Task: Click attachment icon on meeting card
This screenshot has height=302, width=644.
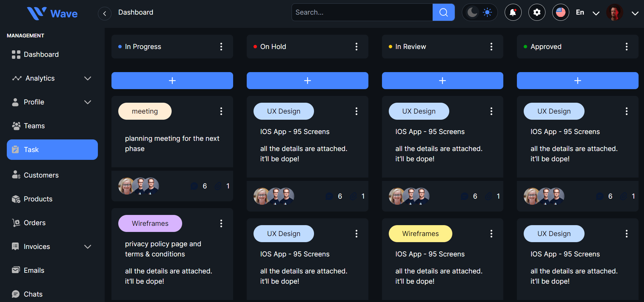Action: [218, 186]
